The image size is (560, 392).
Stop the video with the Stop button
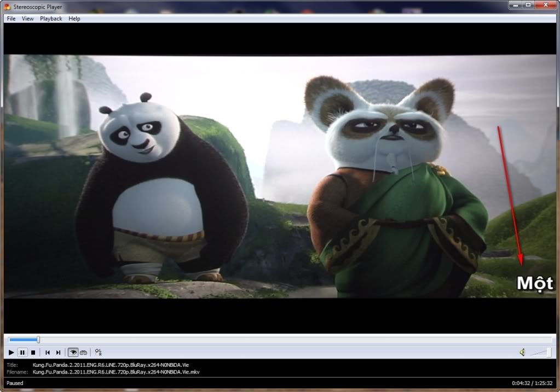pos(33,353)
